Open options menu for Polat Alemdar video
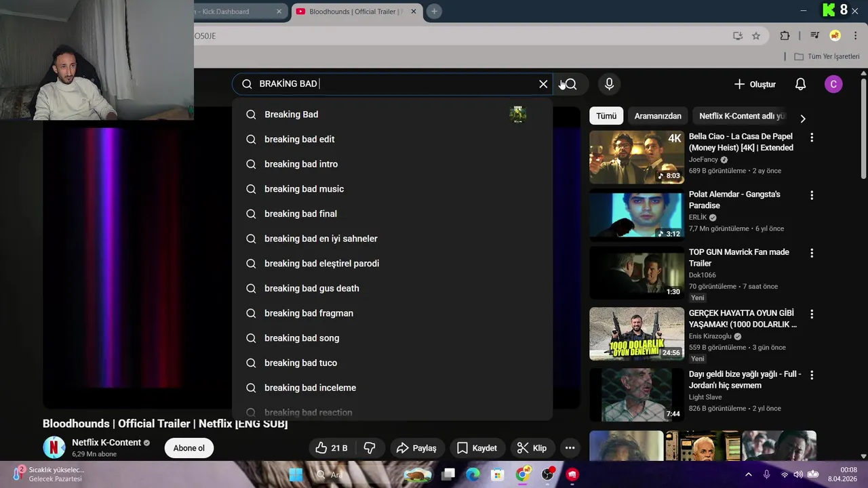 (x=812, y=195)
